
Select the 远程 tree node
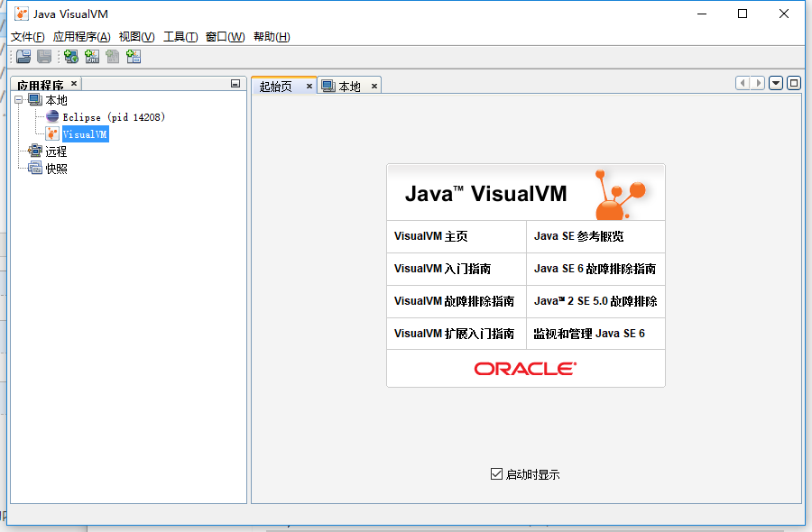56,151
